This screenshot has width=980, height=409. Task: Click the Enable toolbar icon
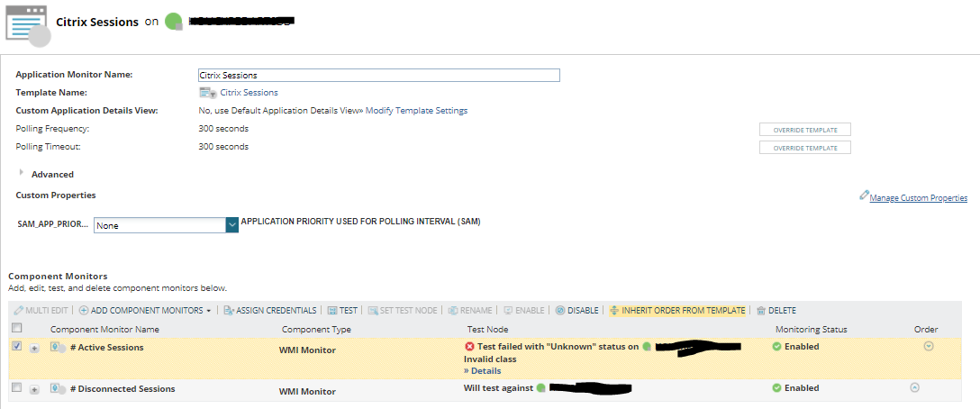pyautogui.click(x=508, y=310)
